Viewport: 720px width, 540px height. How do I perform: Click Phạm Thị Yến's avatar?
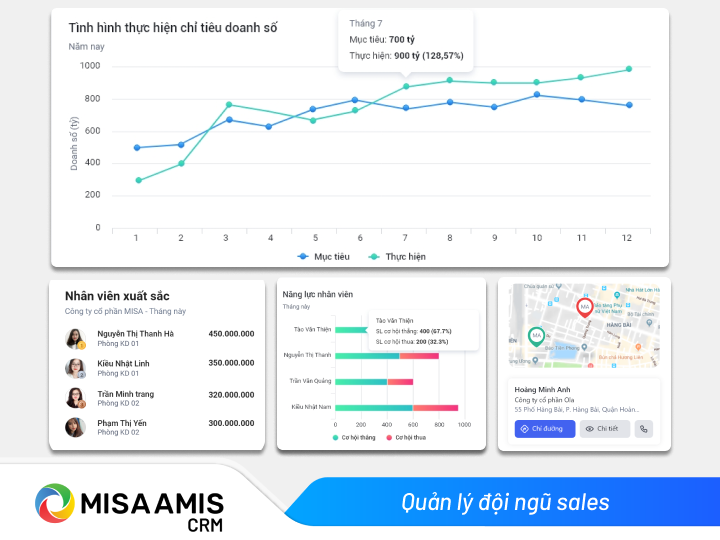tap(75, 427)
